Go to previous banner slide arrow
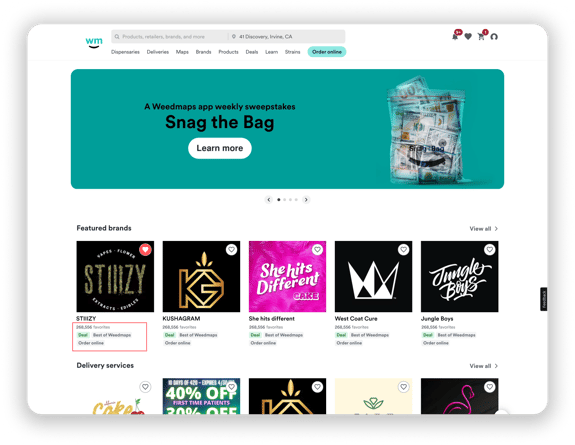This screenshot has width=575, height=445. pyautogui.click(x=269, y=200)
